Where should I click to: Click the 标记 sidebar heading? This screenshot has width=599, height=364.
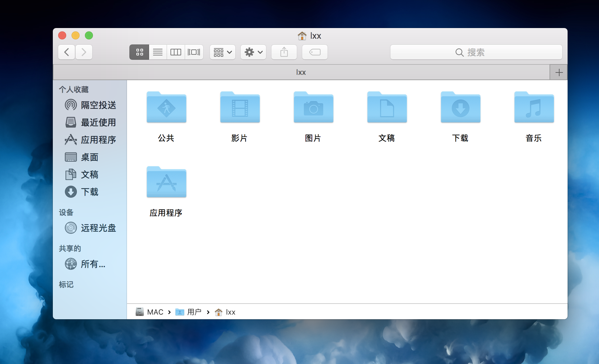[x=66, y=285]
